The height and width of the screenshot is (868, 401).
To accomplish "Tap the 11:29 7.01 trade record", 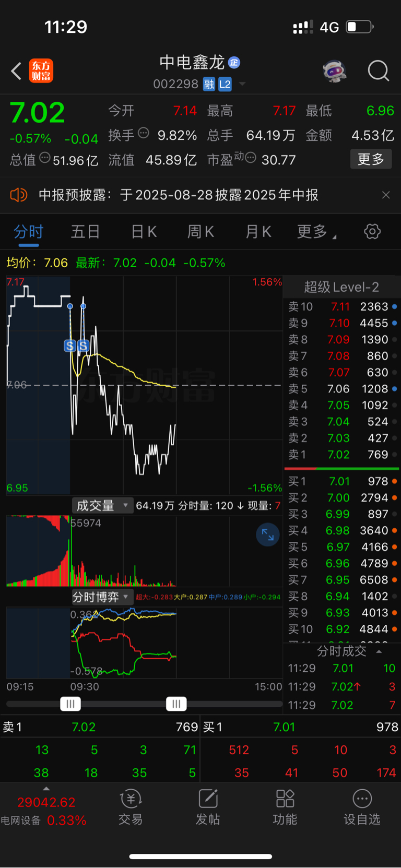I will (x=342, y=668).
